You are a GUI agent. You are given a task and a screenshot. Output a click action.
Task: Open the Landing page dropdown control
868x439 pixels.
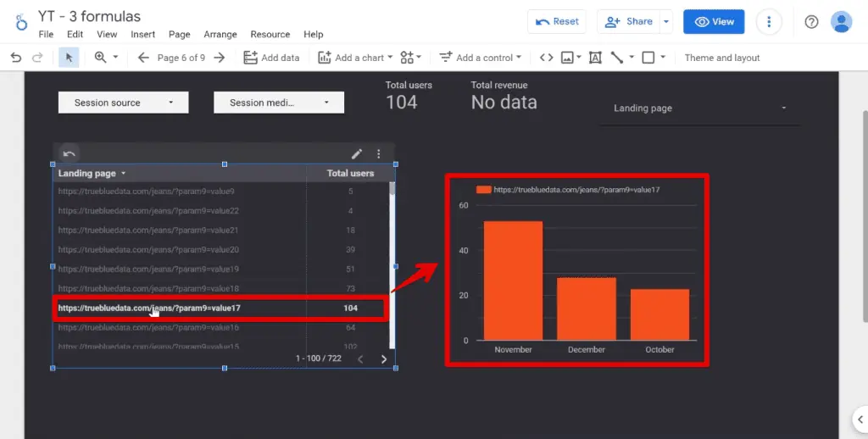[699, 108]
